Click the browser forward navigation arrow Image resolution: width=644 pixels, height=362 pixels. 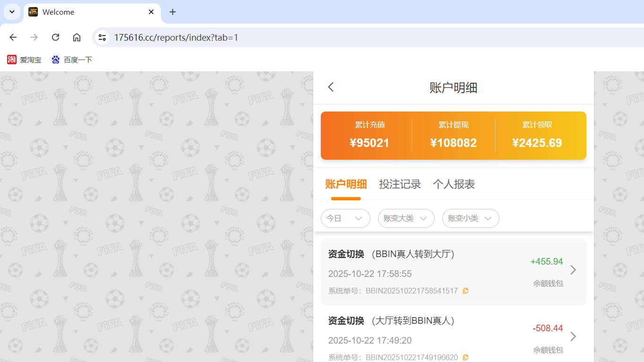tap(34, 37)
